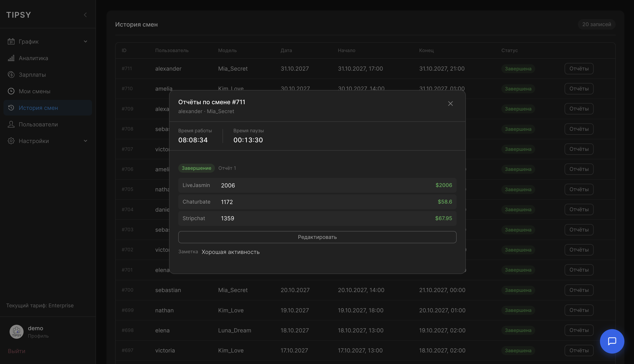Click the Конец column header
Screen dimensions: 634x364
coord(426,50)
